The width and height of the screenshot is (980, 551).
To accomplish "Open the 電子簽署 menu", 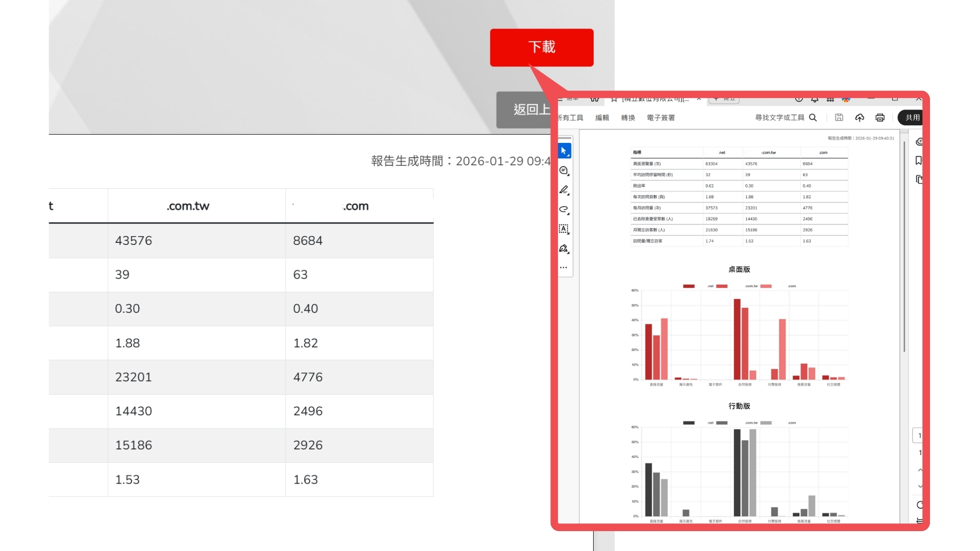I will (660, 118).
